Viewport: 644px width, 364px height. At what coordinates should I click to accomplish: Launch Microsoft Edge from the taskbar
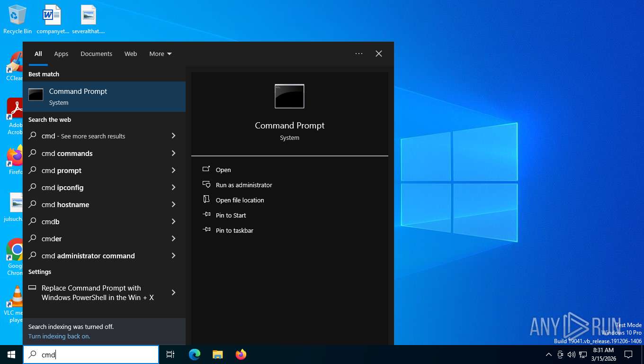coord(195,355)
